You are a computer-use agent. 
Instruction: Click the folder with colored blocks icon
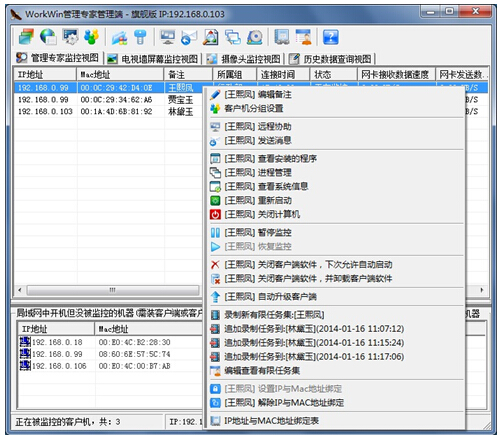(119, 37)
